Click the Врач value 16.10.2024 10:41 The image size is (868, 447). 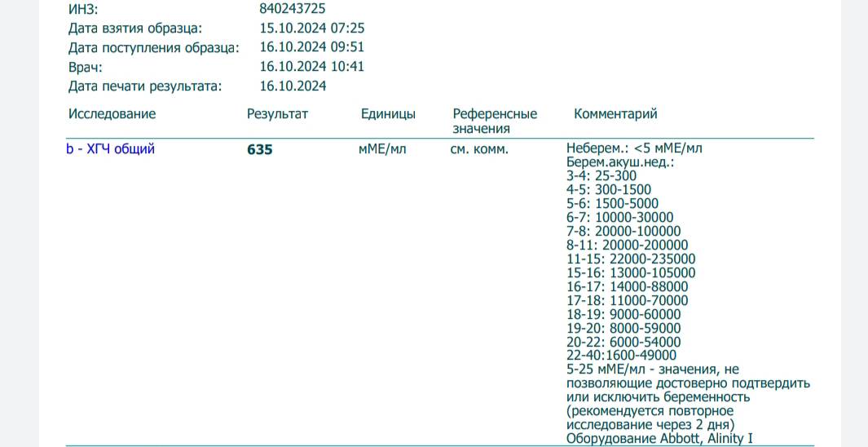click(x=311, y=67)
